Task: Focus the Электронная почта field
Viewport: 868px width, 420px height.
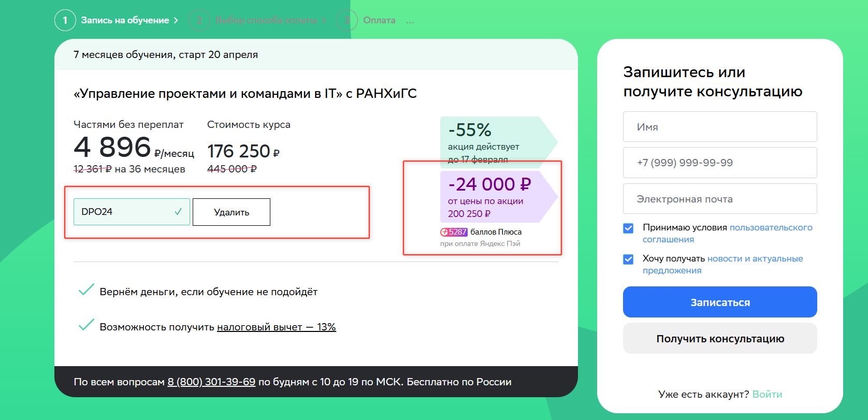Action: [720, 199]
